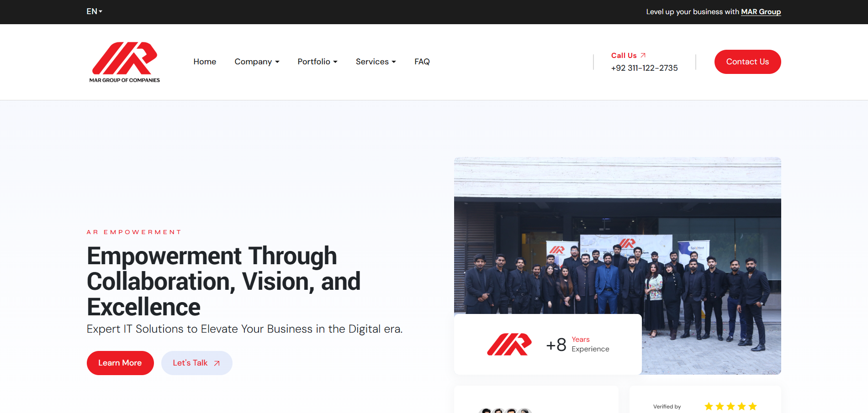Go to the Home menu item
Screen dimensions: 868x413
point(205,62)
